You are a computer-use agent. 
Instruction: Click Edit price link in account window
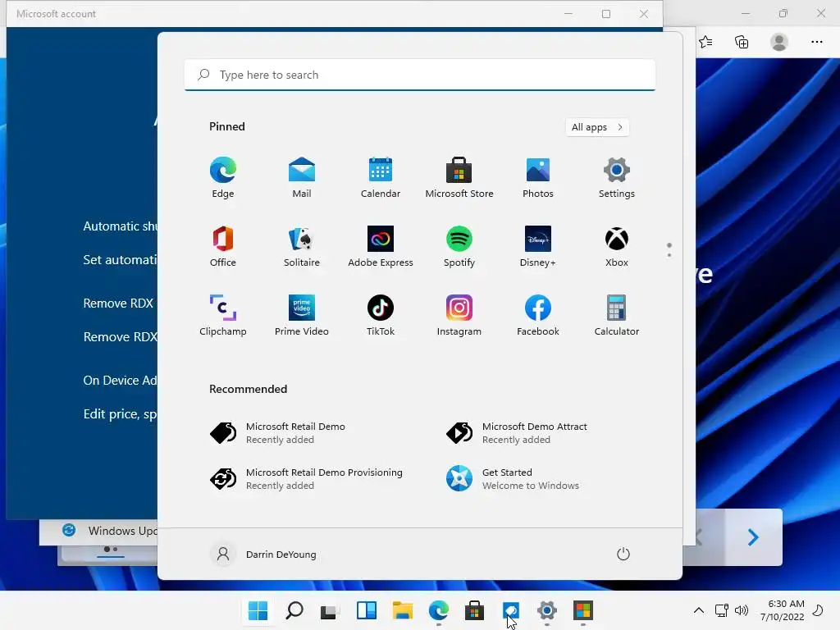click(x=120, y=414)
